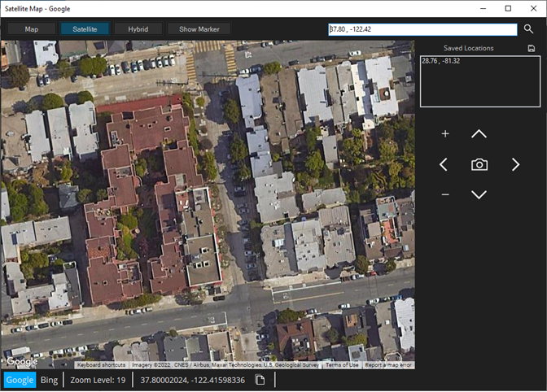Switch map provider to Bing

coord(49,380)
